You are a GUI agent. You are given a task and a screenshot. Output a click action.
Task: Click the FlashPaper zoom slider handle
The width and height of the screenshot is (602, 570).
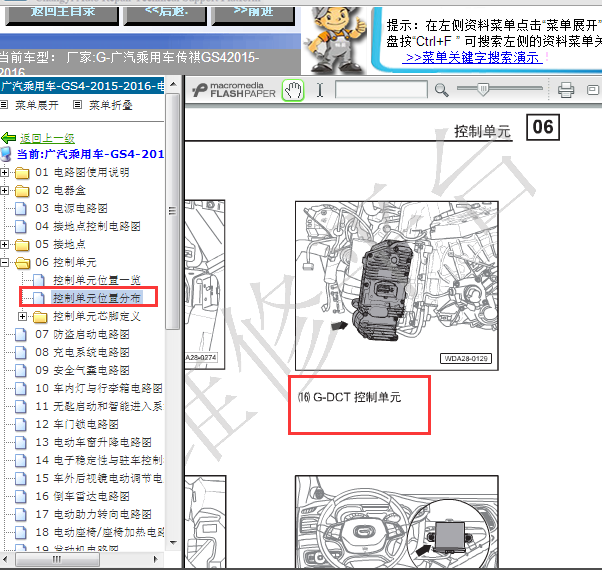point(483,89)
